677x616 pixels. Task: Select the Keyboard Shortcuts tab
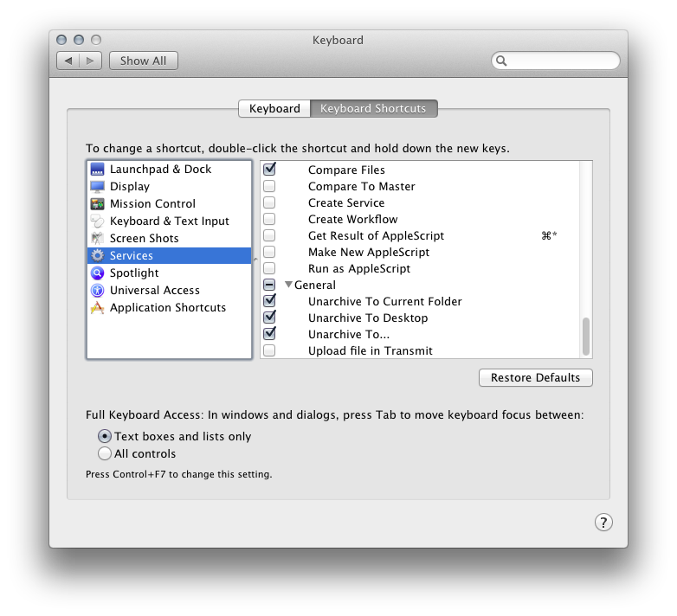pos(373,108)
